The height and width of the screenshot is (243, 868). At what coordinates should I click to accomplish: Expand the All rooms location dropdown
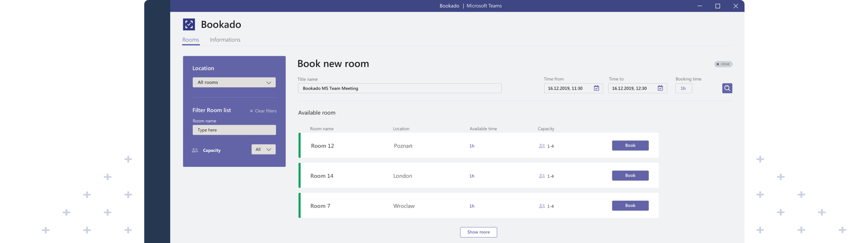pyautogui.click(x=234, y=82)
